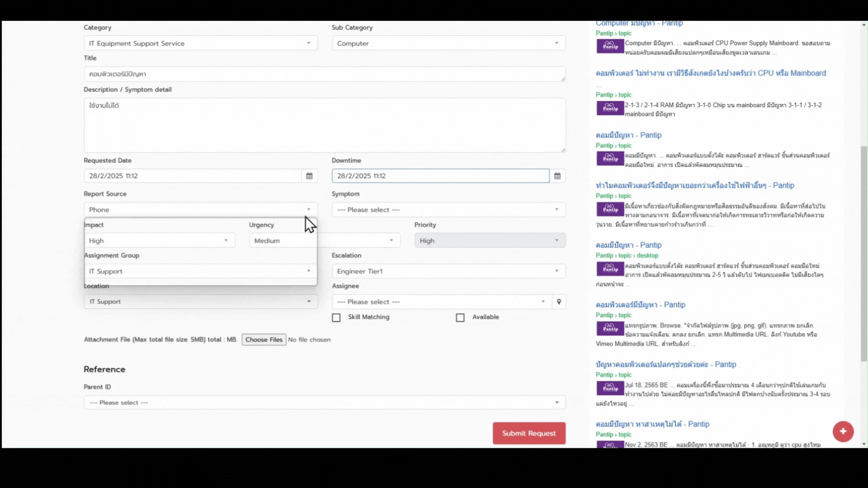Open the Sub Category dropdown showing Computer
Screen dimensions: 868x488
point(448,43)
